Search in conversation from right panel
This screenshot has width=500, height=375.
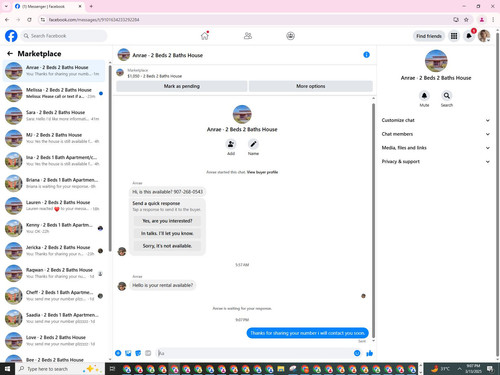447,96
